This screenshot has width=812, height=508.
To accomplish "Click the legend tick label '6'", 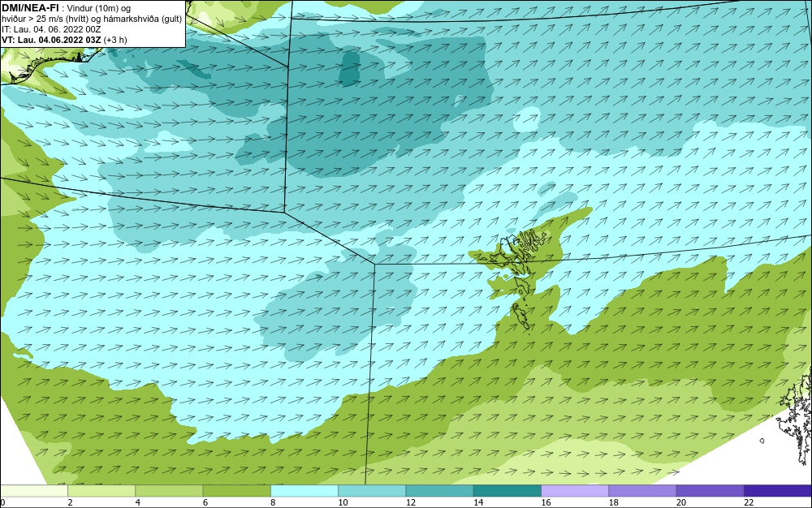I will tap(205, 502).
